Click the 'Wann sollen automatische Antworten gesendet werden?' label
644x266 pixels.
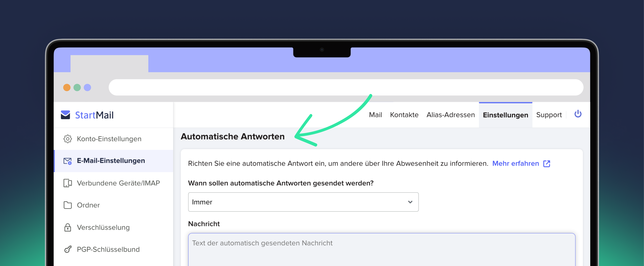pyautogui.click(x=281, y=183)
